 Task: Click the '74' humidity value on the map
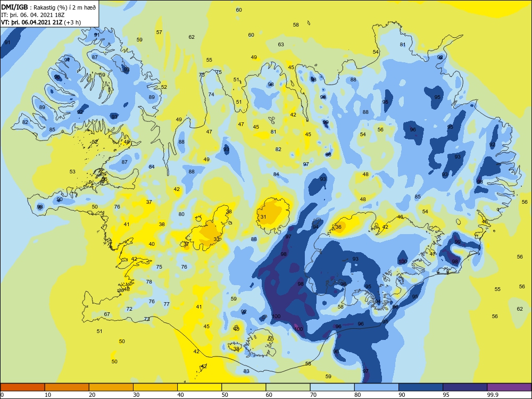(x=211, y=94)
